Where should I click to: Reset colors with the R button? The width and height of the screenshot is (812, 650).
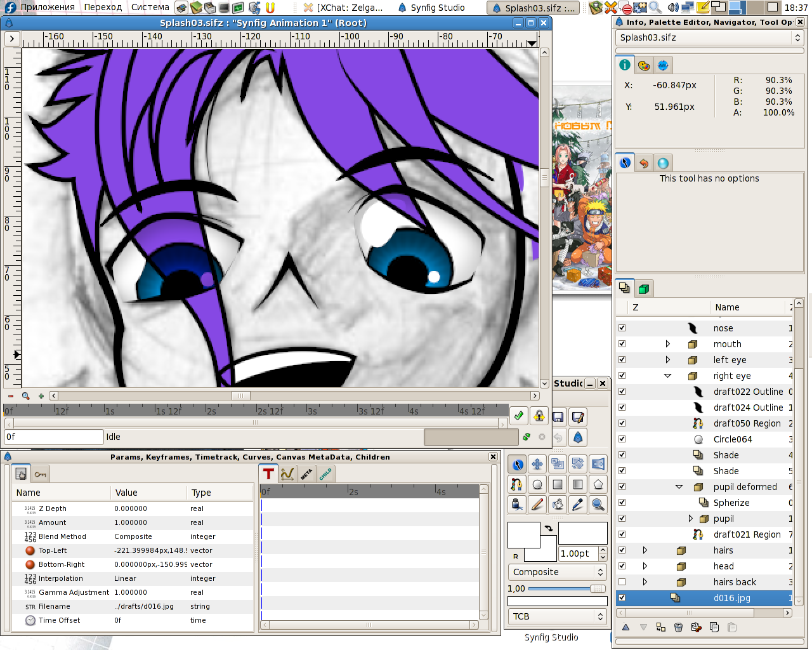coord(516,556)
